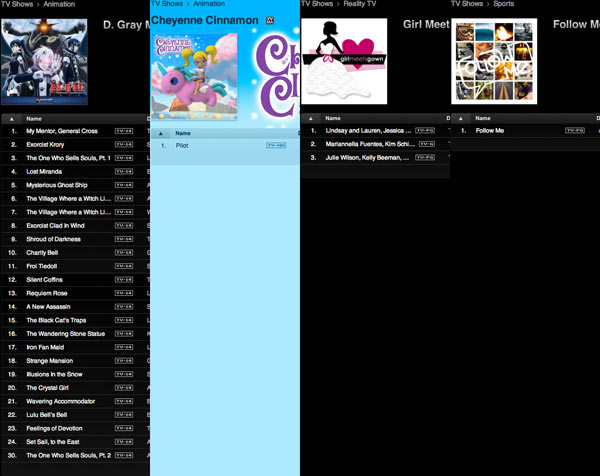This screenshot has width=600, height=476.
Task: Click the TV-14 badge on Exorcist Krory
Action: pyautogui.click(x=124, y=144)
